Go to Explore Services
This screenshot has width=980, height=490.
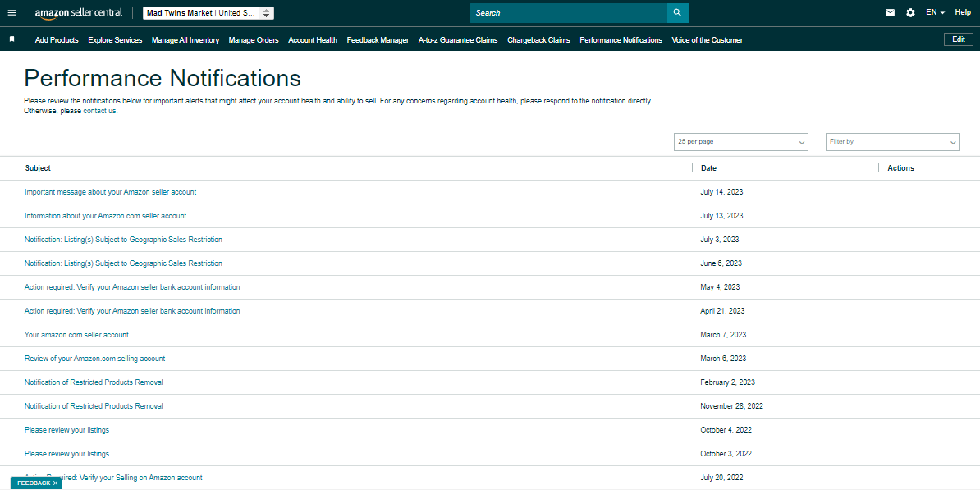point(115,40)
